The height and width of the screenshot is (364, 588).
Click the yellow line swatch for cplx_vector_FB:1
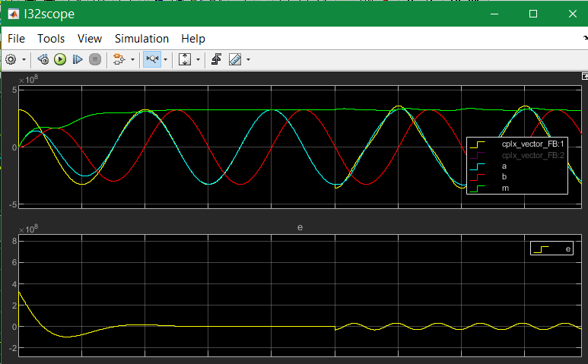(478, 144)
